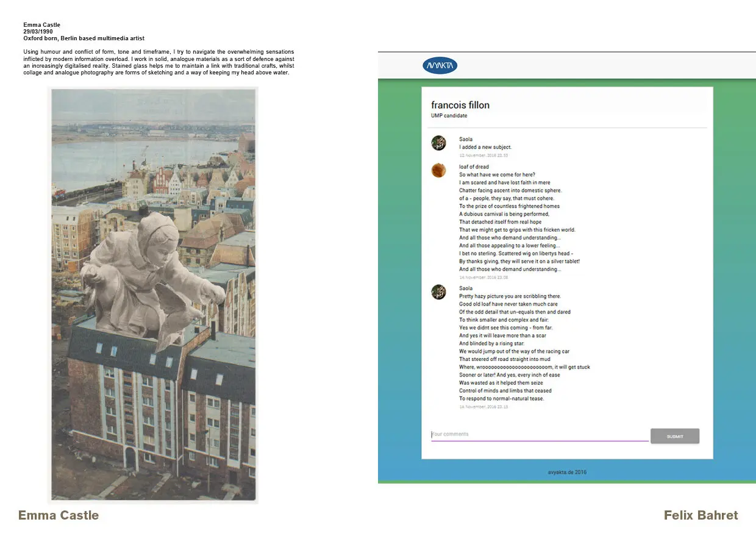Click the avyakta.de 2016 footer text

coord(567,472)
